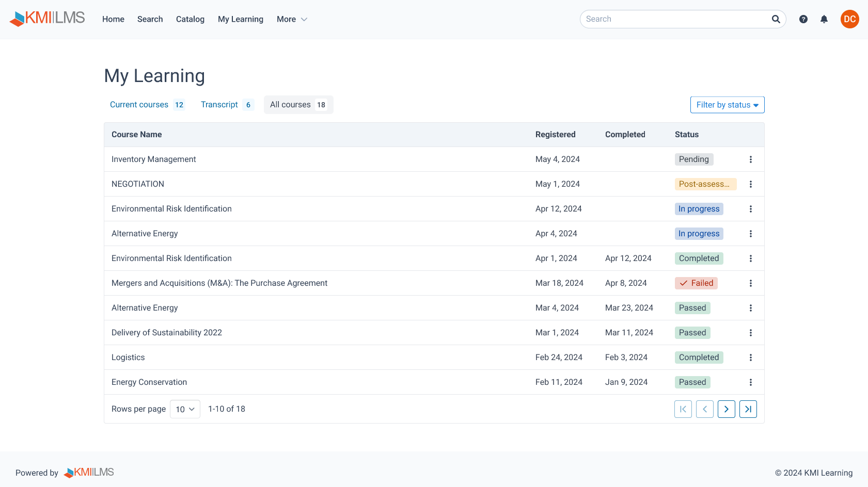
Task: Open the Inventory Management course
Action: click(154, 159)
